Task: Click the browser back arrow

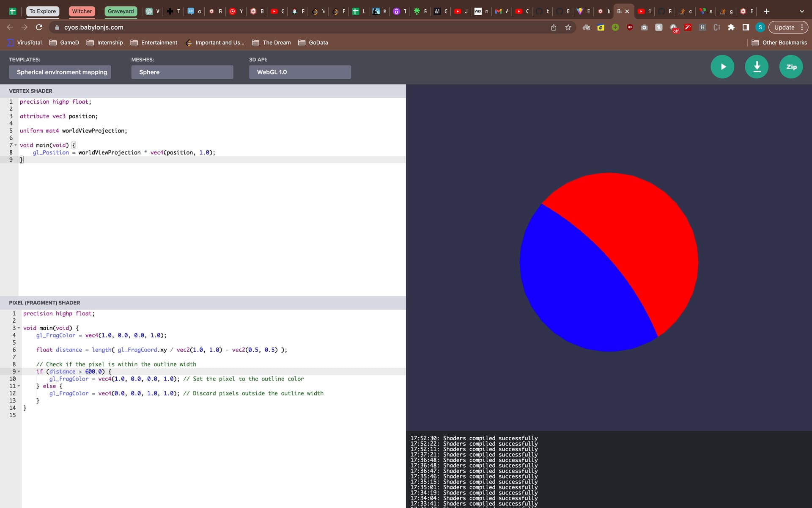Action: 10,27
